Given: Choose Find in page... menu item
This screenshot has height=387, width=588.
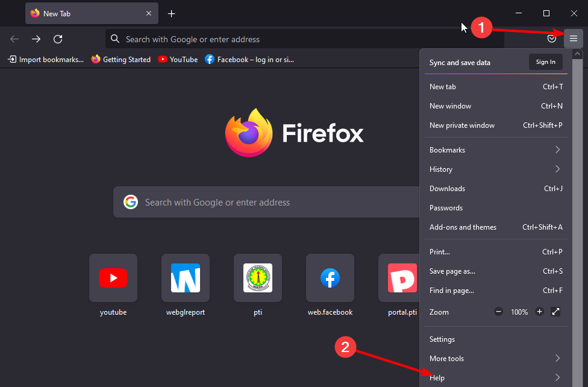Looking at the screenshot, I should (496, 291).
